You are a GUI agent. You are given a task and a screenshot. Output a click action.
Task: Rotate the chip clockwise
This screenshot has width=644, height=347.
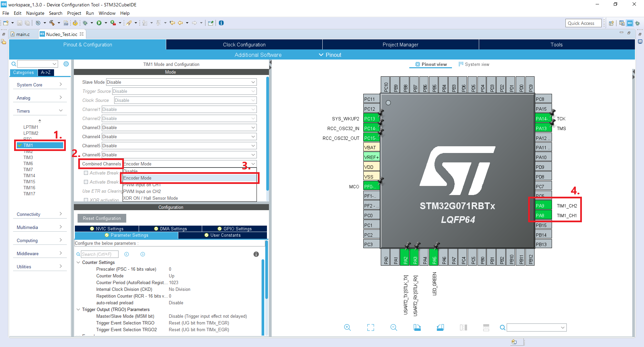417,327
